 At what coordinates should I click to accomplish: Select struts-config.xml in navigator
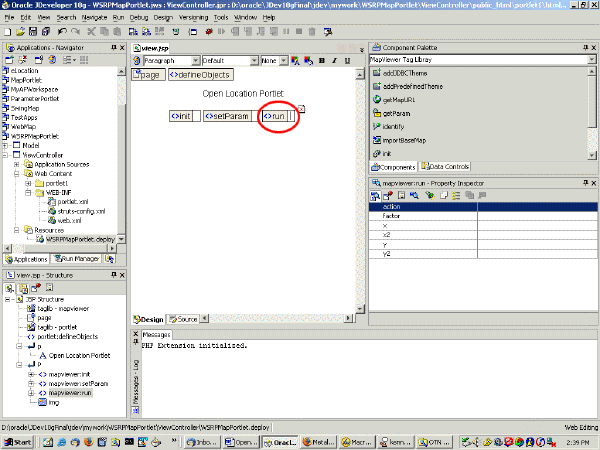click(77, 211)
